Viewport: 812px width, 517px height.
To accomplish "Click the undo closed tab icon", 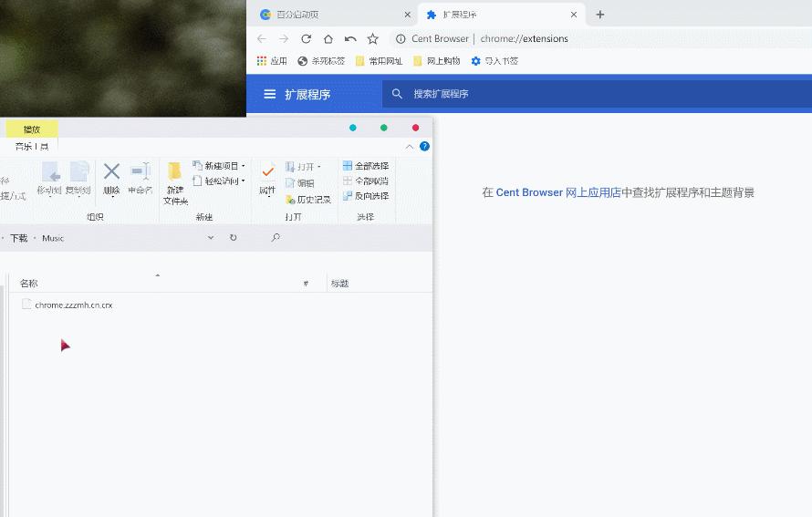I will point(350,39).
